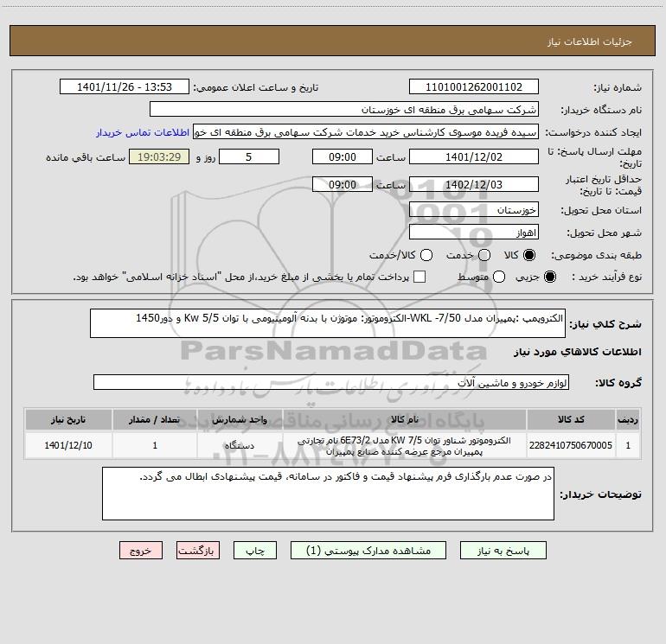Image resolution: width=666 pixels, height=644 pixels.
Task: Click the شماره نیاز number field
Action: point(474,86)
